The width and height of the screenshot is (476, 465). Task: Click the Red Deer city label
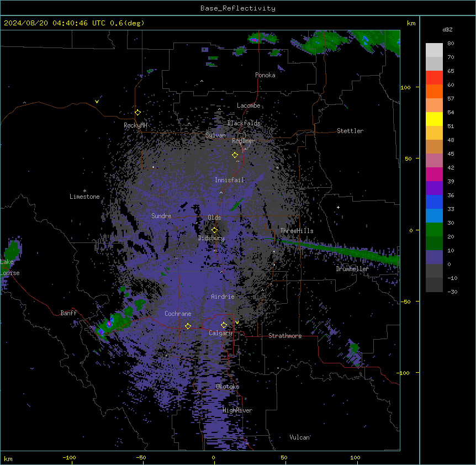click(244, 141)
